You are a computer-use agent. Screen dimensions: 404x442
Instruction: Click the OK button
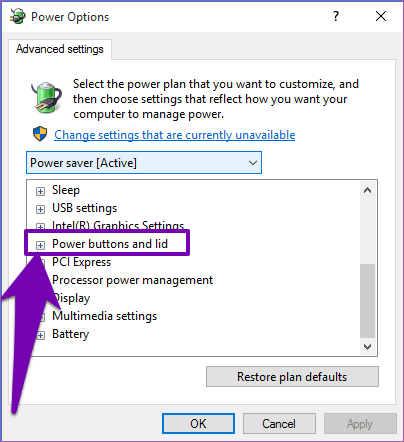[198, 424]
